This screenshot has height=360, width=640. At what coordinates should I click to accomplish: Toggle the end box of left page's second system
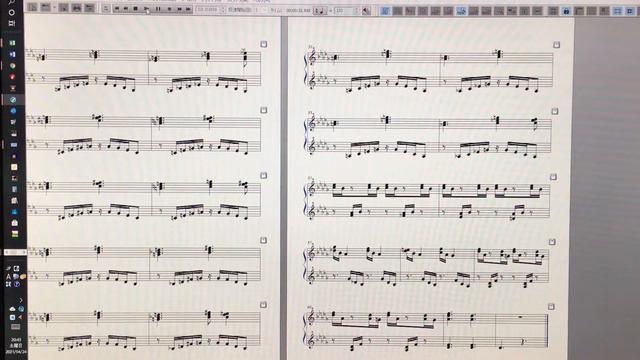click(264, 110)
